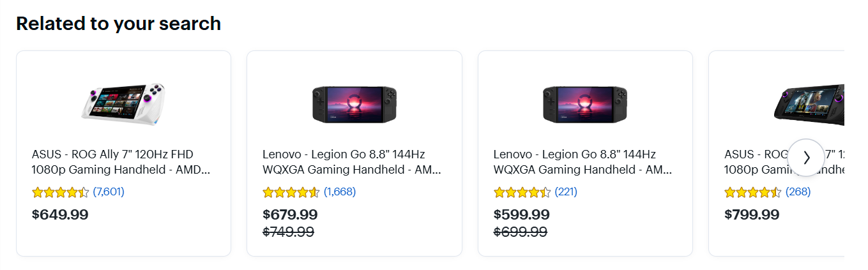Click the star rating beside 268 reviews
The width and height of the screenshot is (868, 270).
pos(753,192)
